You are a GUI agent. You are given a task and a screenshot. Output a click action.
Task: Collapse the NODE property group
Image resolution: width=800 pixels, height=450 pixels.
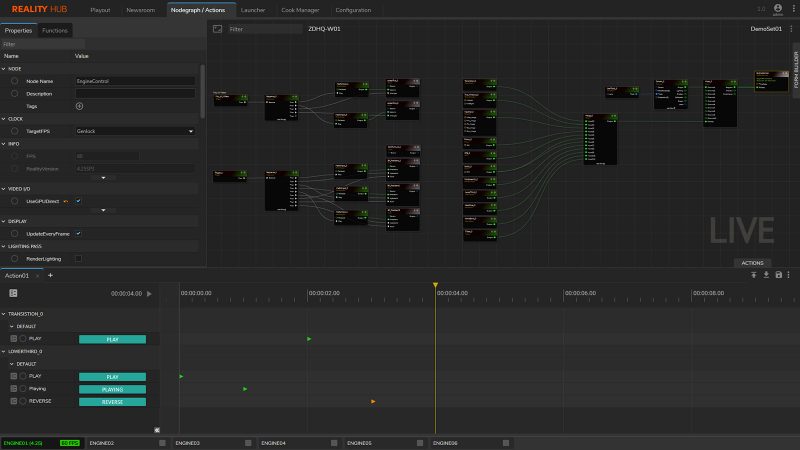pos(4,69)
